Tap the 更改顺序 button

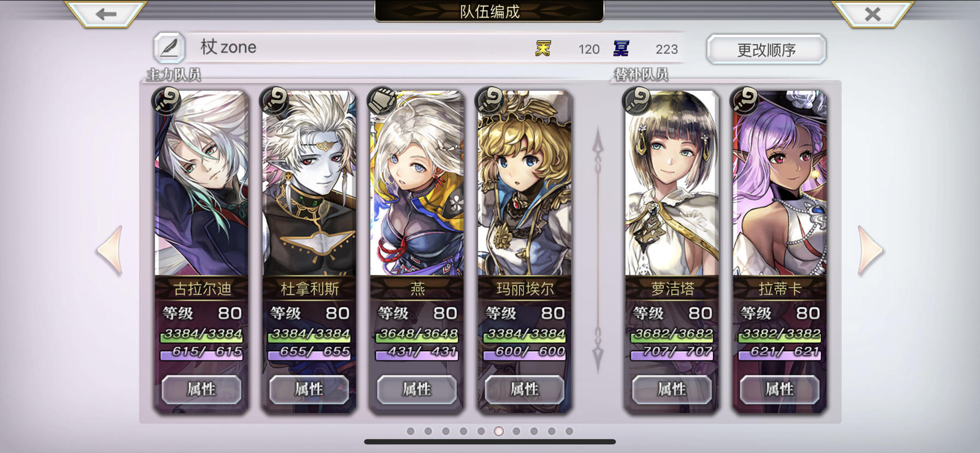point(766,50)
